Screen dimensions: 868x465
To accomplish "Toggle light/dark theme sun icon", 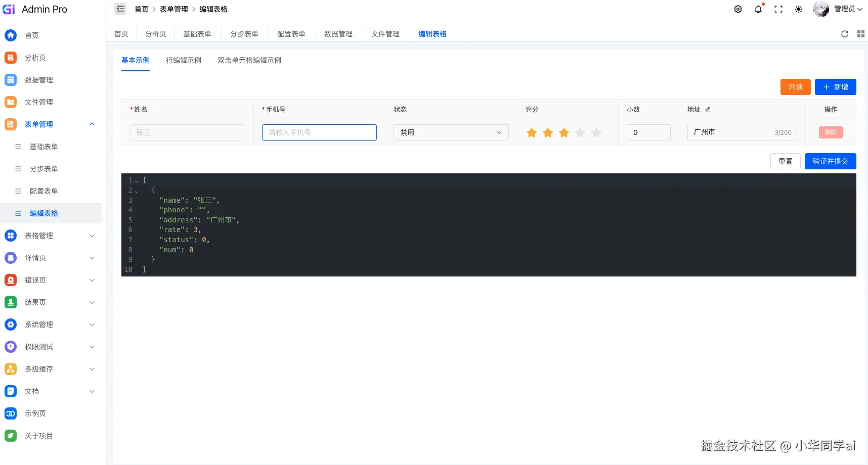I will [799, 9].
